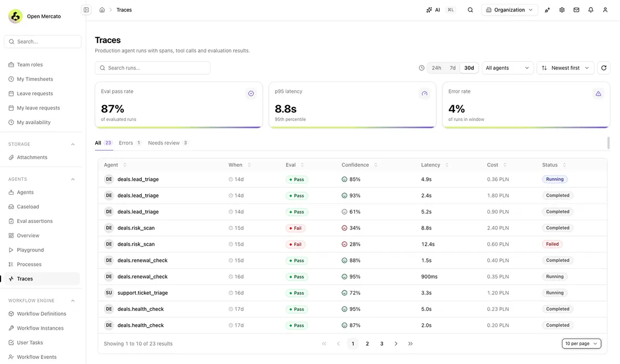Click the Traces breadcrumb link
Viewport: 620px width, 364px height.
pos(124,10)
